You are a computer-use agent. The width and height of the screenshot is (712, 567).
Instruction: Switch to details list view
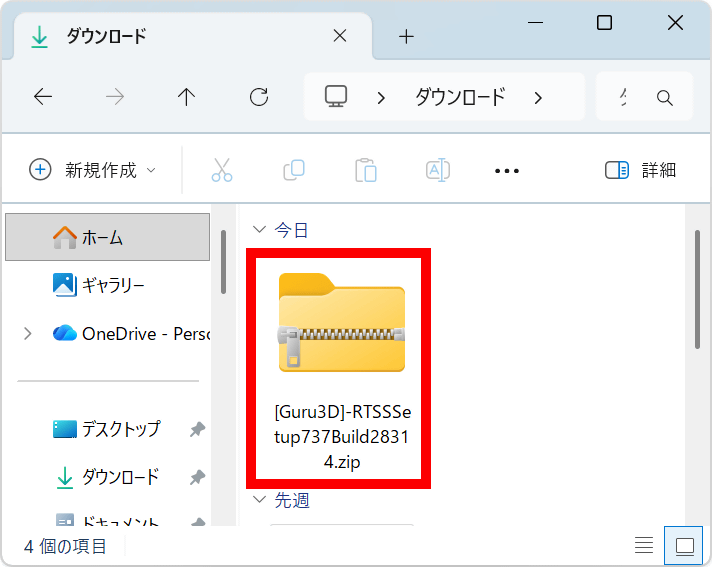pyautogui.click(x=644, y=546)
